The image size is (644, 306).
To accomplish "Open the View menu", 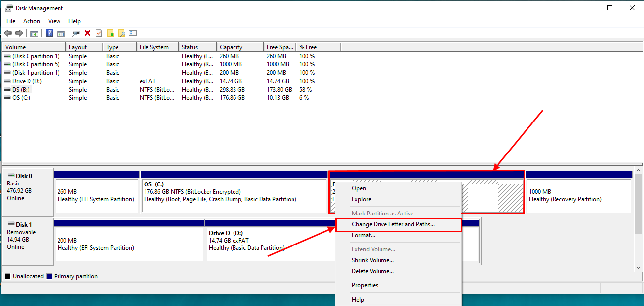I will pos(54,21).
